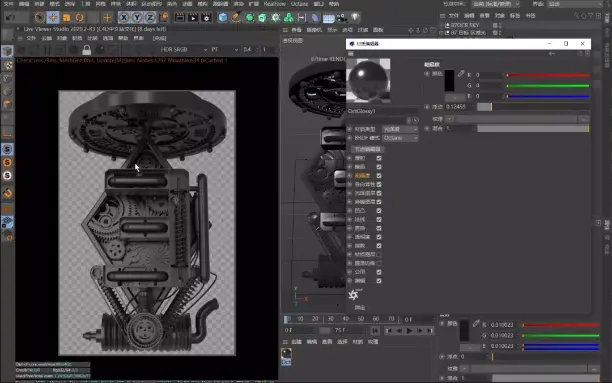Open Render Settings clapperboard gear icon
The width and height of the screenshot is (612, 383).
coord(206,18)
